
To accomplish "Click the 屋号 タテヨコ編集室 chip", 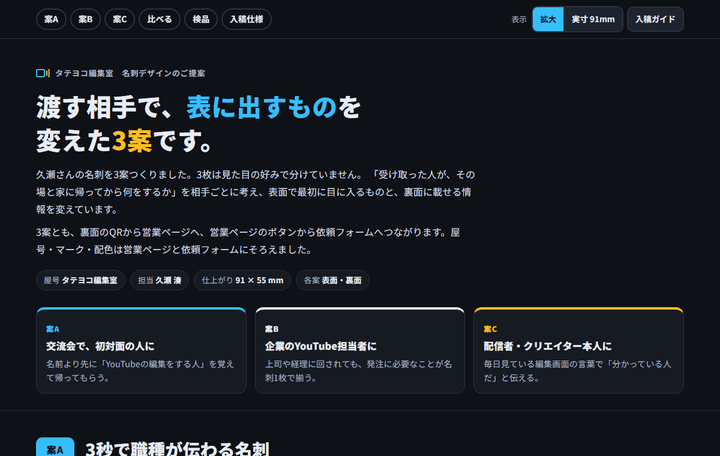I will [80, 280].
